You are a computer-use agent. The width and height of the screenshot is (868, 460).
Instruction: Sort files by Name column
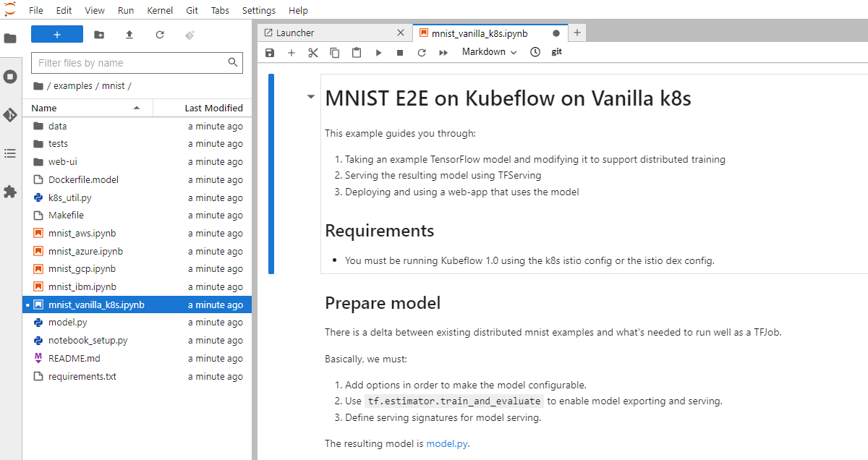pyautogui.click(x=88, y=108)
